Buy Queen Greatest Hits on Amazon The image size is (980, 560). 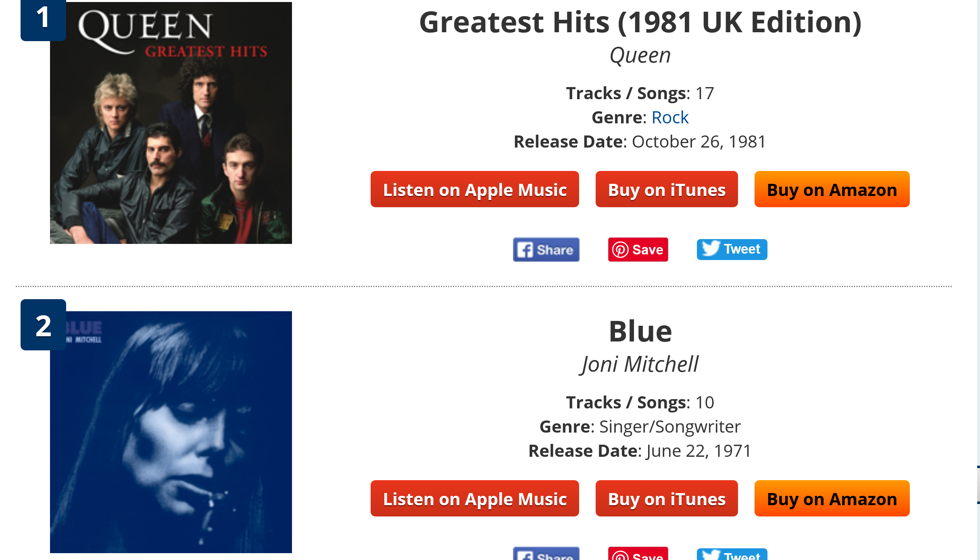[832, 189]
